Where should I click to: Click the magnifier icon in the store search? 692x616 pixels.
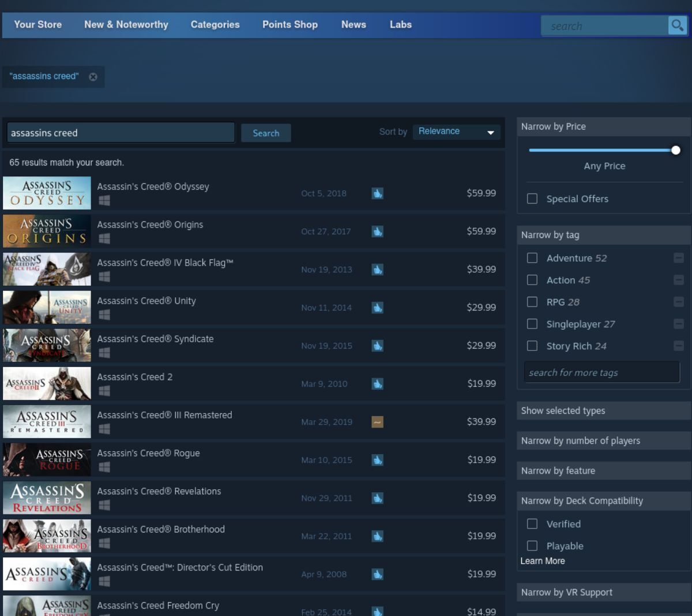coord(677,25)
